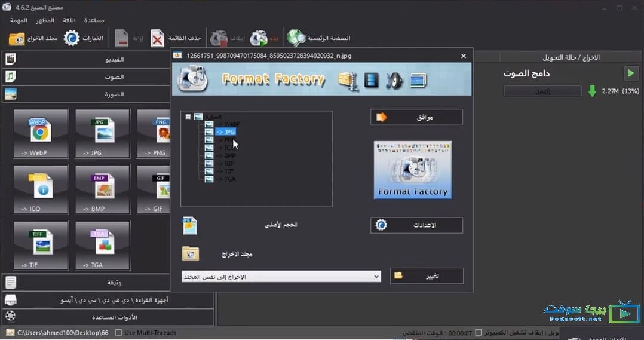Select BMP in the format tree
644x340 pixels.
tap(225, 155)
